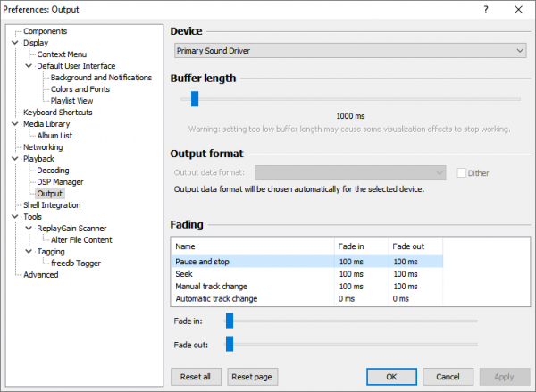
Task: Click the Buffer length slider handle
Action: pos(195,100)
